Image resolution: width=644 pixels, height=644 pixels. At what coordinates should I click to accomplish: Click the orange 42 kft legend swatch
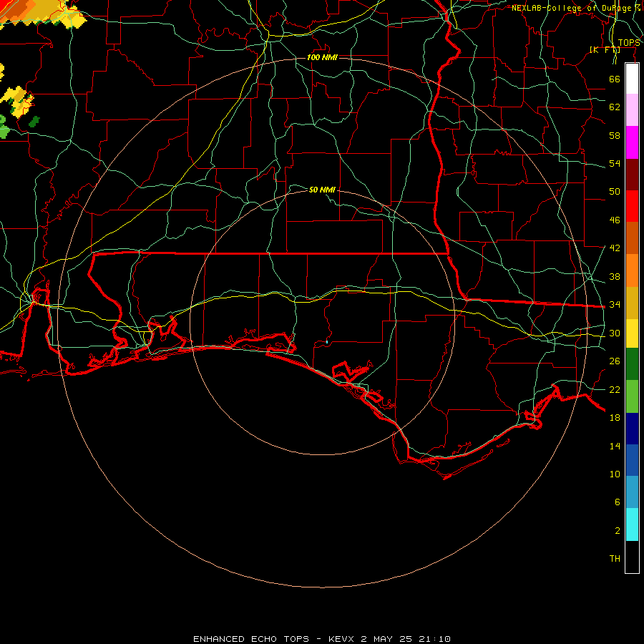(x=632, y=270)
